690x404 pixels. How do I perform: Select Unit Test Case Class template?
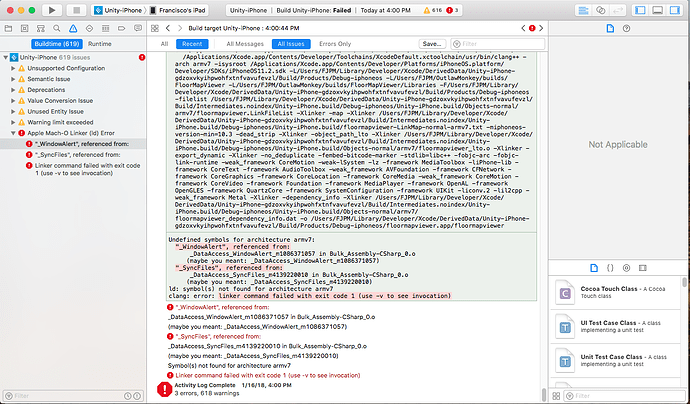(x=615, y=360)
